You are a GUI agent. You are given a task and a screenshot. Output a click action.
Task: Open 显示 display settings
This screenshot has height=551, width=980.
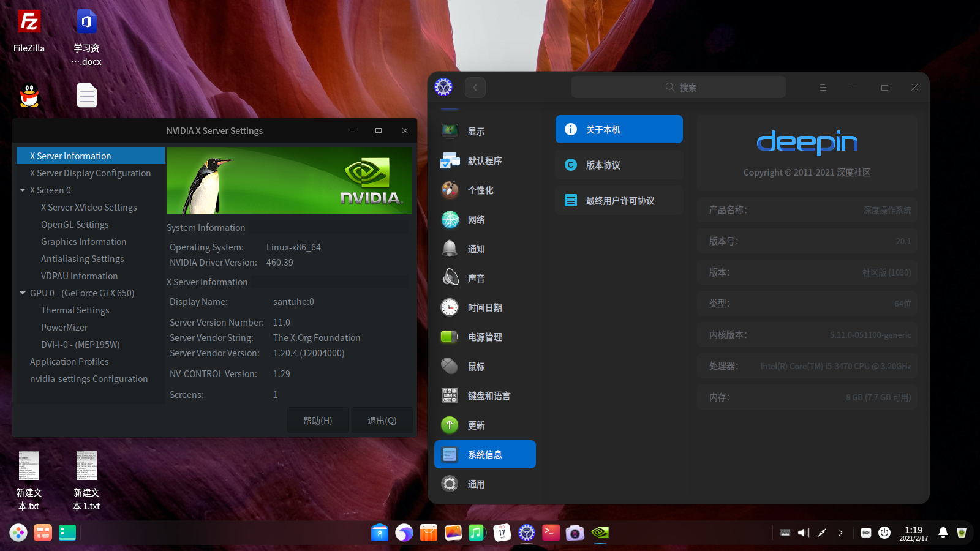pos(485,131)
